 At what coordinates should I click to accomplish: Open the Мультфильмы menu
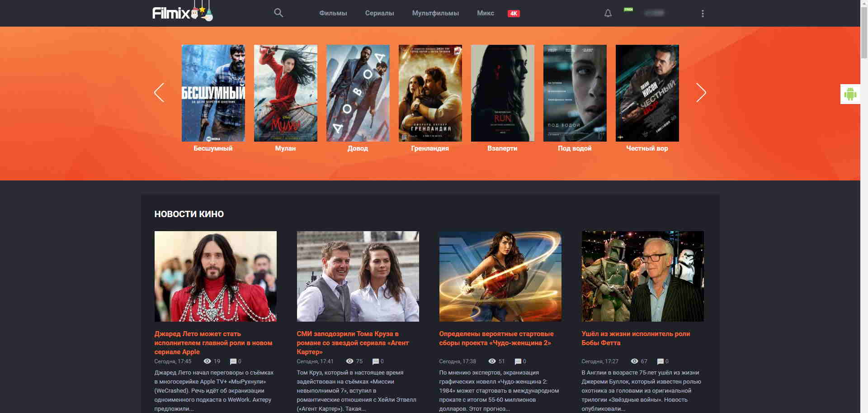(x=435, y=14)
